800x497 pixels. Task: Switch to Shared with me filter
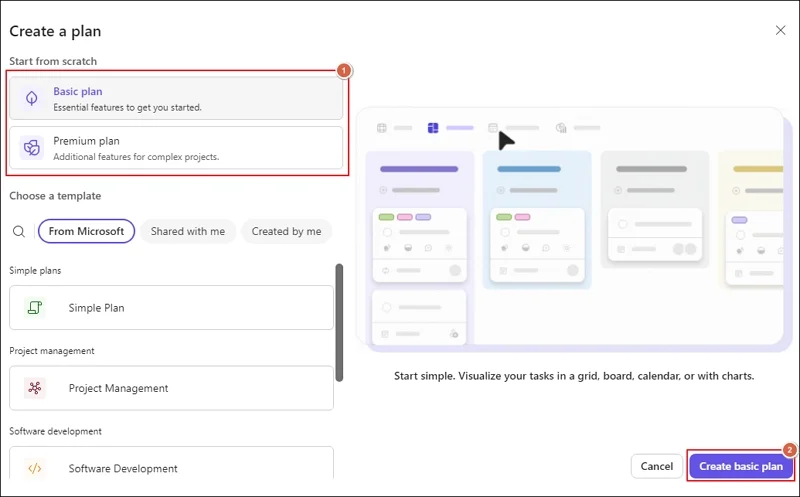[x=188, y=231]
